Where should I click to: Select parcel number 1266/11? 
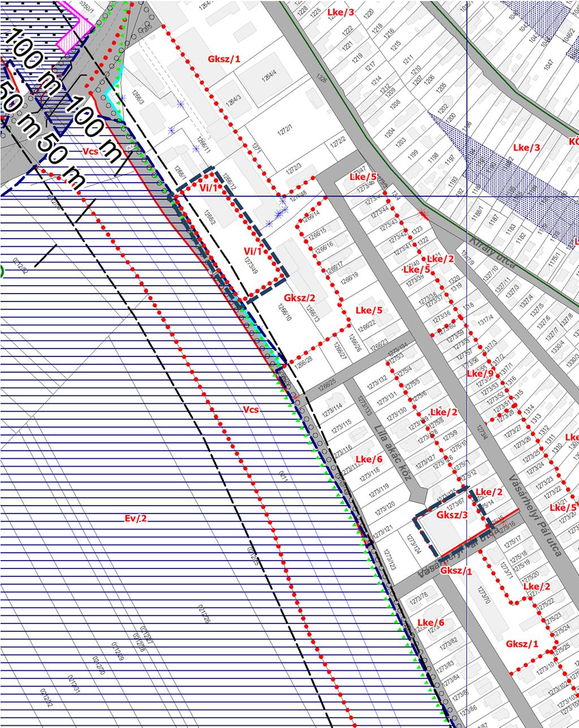[x=204, y=144]
